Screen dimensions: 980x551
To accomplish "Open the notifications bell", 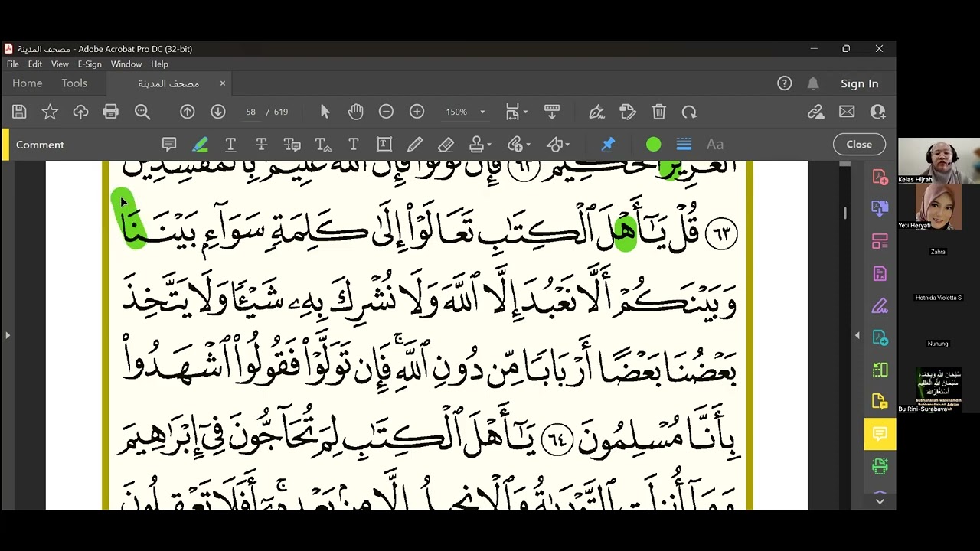I will [x=813, y=83].
